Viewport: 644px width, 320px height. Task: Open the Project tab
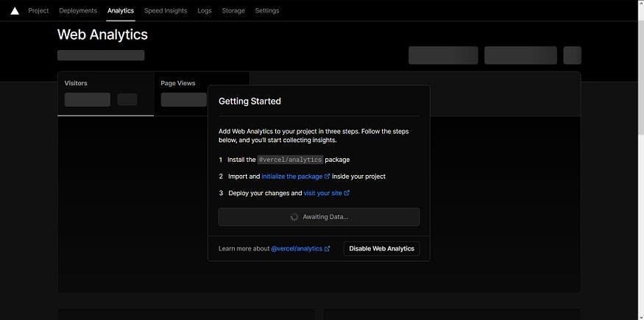pos(38,10)
